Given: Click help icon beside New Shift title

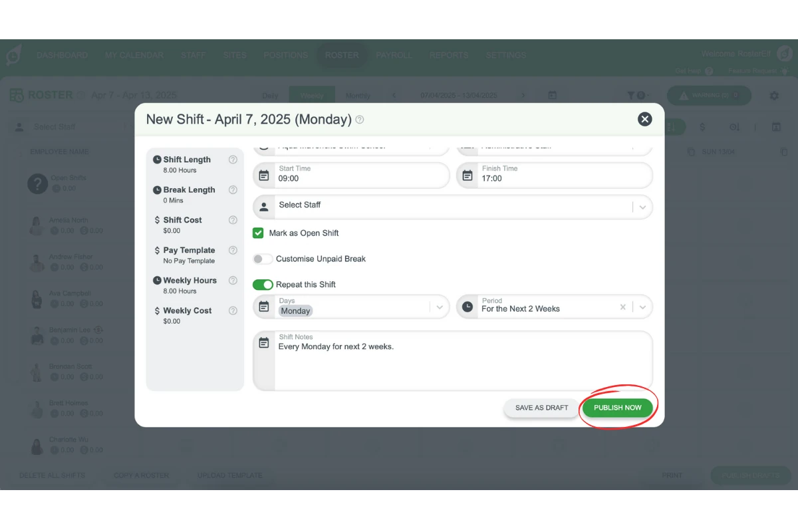Looking at the screenshot, I should 360,120.
